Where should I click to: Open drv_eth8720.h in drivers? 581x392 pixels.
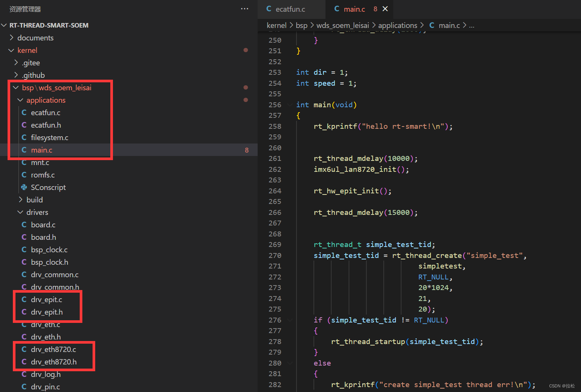(54, 362)
